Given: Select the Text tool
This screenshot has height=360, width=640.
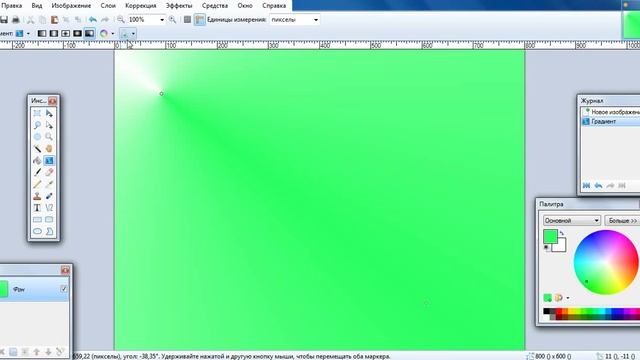Looking at the screenshot, I should click(x=37, y=208).
